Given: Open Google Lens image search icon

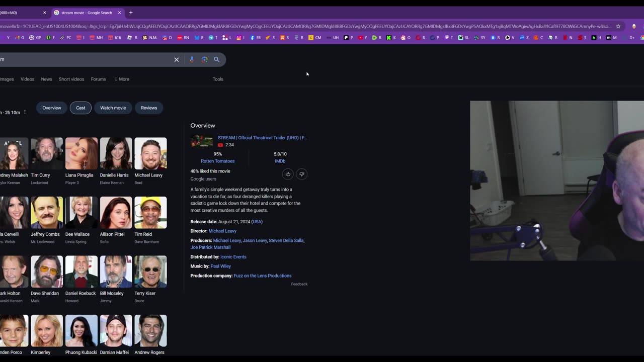Looking at the screenshot, I should (x=204, y=59).
